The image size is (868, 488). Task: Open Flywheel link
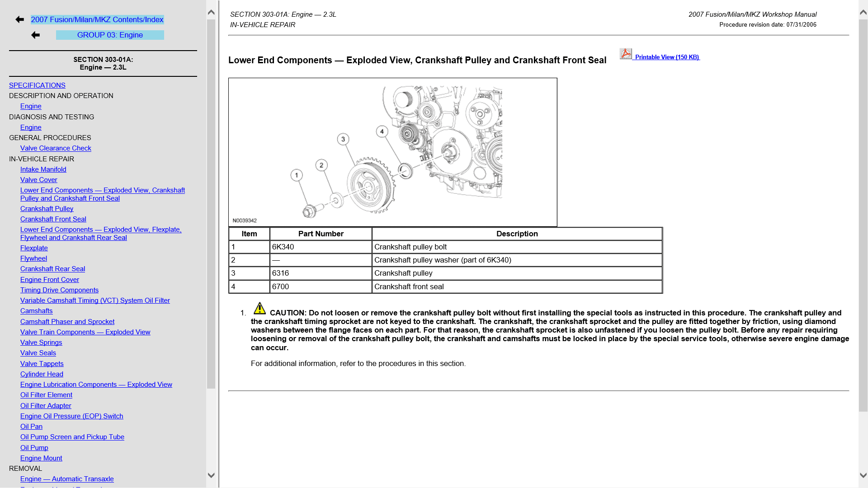tap(33, 258)
